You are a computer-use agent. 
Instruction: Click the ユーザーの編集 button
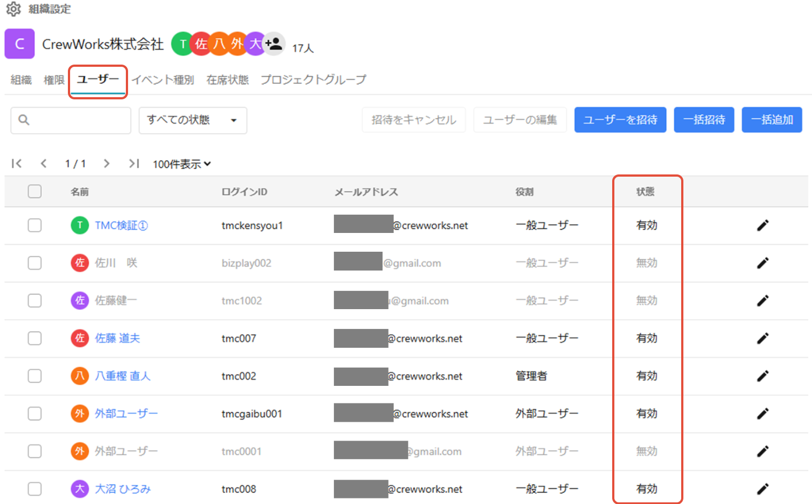coord(520,120)
